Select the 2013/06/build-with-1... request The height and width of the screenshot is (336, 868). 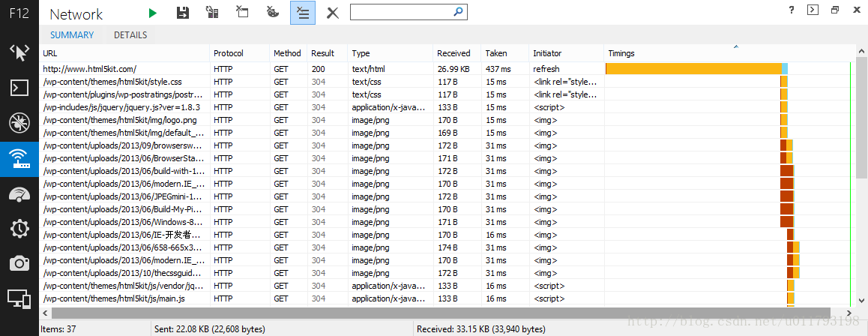(446, 171)
